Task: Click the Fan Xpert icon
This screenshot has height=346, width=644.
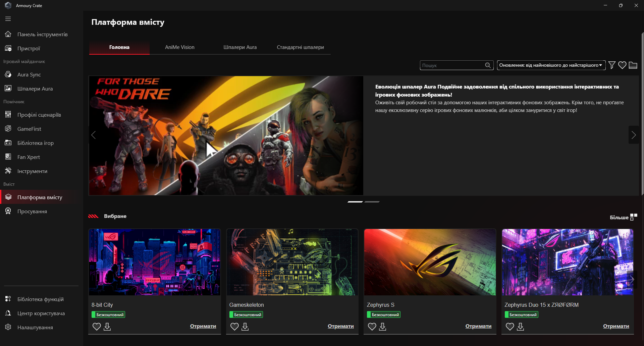Action: coord(8,157)
